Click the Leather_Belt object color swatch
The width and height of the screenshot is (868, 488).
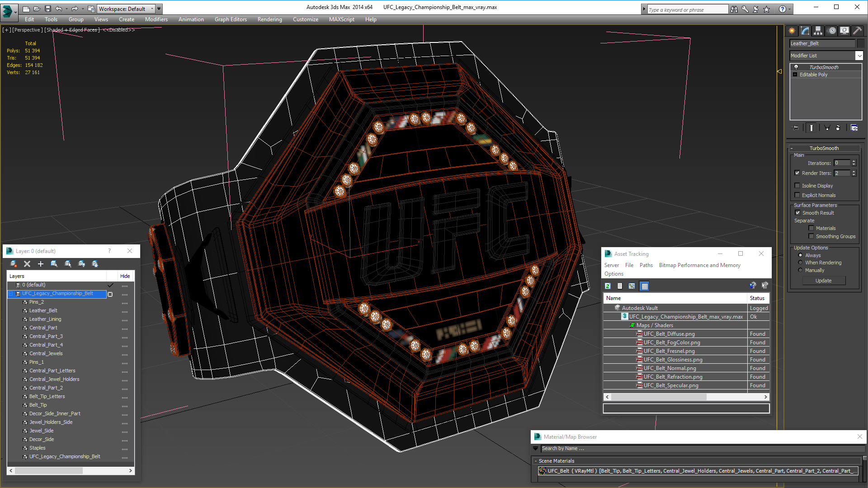(861, 43)
